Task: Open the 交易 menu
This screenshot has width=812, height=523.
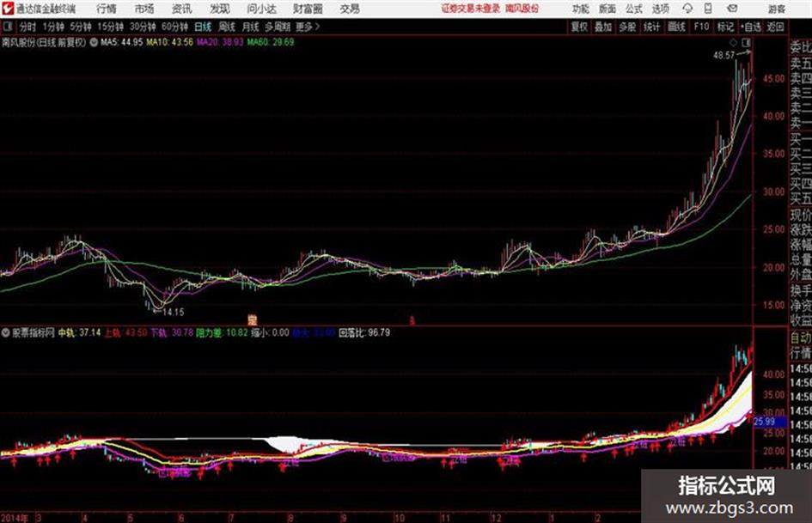Action: [350, 9]
